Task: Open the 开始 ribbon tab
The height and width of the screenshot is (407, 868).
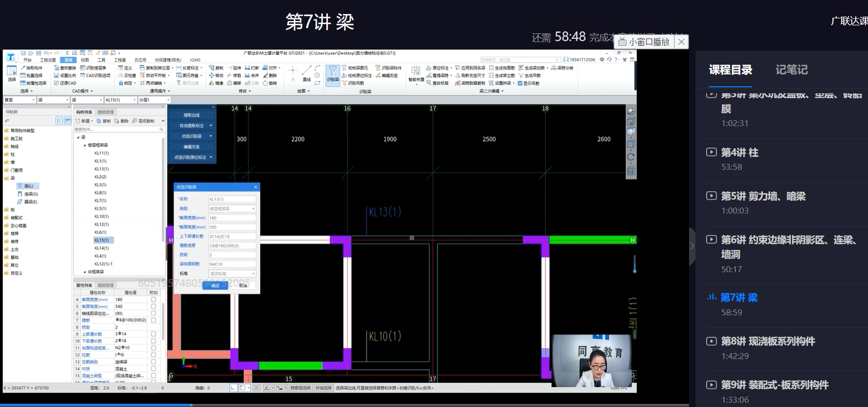Action: click(x=27, y=60)
